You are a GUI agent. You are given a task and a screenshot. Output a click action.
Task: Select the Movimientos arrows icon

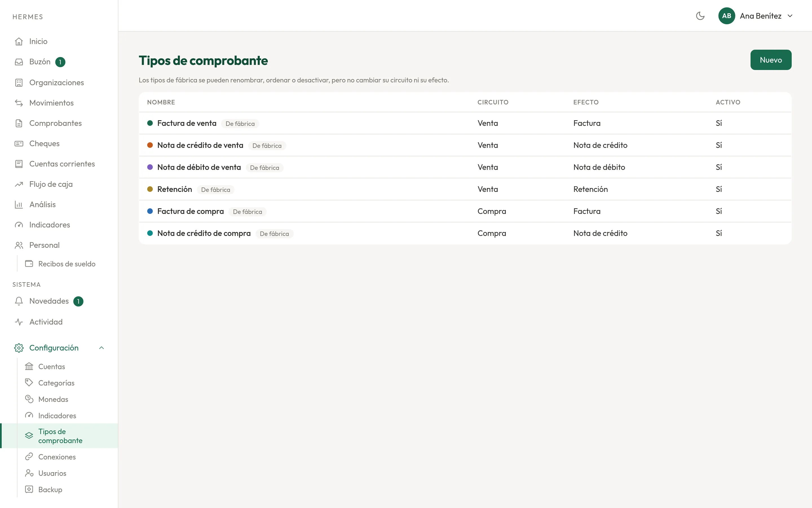click(x=19, y=103)
